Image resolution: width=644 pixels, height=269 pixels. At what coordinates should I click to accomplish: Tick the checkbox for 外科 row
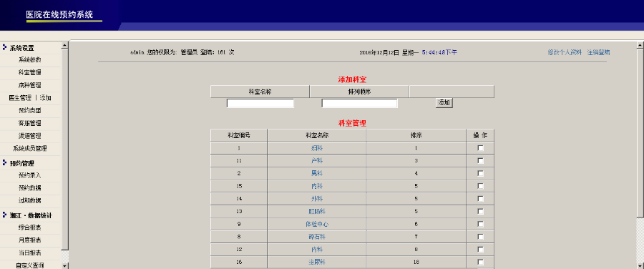point(480,199)
